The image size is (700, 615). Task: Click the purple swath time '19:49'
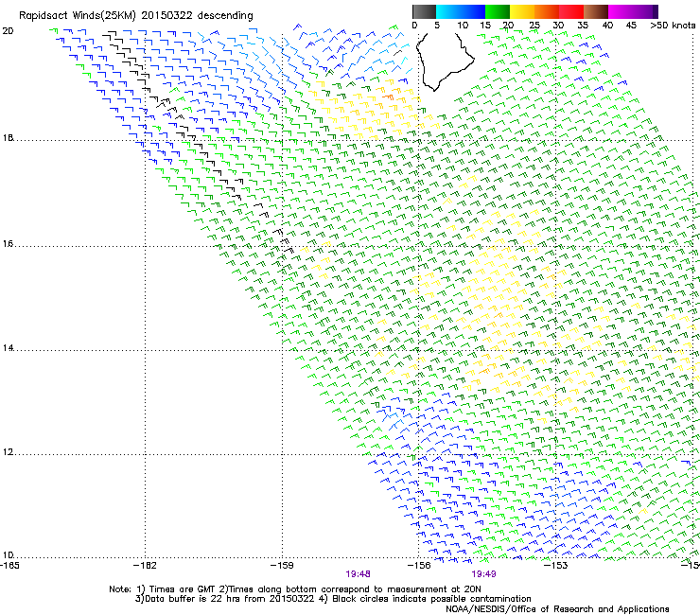pyautogui.click(x=484, y=574)
